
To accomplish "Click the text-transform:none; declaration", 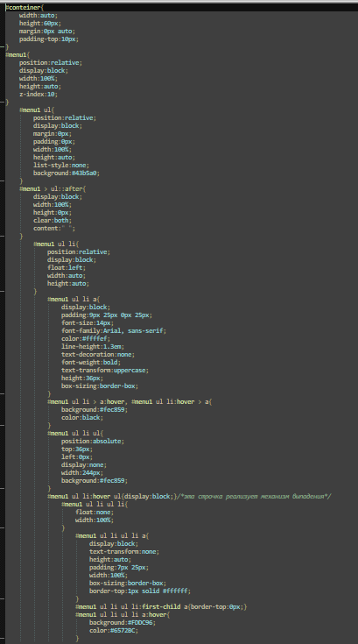I will [x=124, y=552].
